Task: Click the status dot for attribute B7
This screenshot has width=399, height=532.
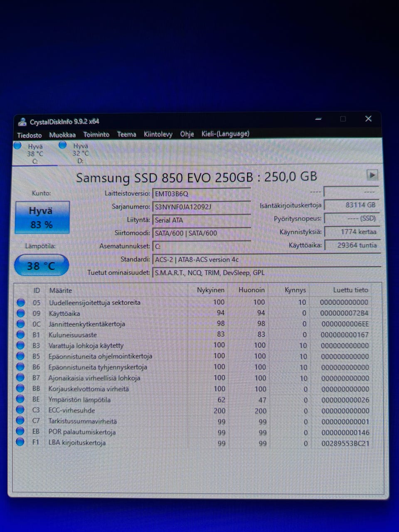Action: click(x=20, y=378)
